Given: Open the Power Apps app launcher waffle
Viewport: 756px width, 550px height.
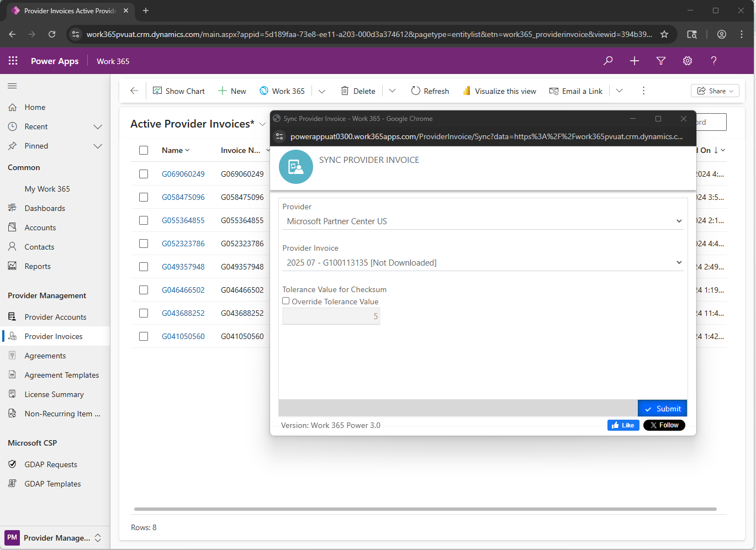Looking at the screenshot, I should click(13, 61).
